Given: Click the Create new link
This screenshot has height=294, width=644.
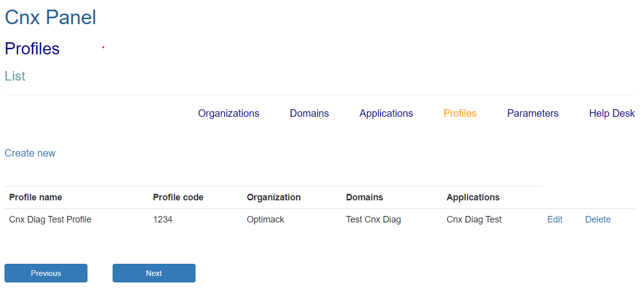Looking at the screenshot, I should 30,153.
